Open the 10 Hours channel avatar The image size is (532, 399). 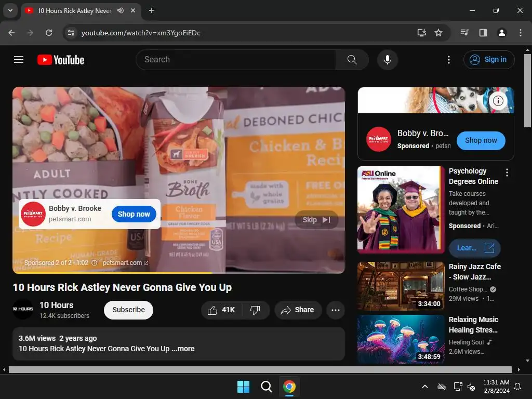[23, 309]
